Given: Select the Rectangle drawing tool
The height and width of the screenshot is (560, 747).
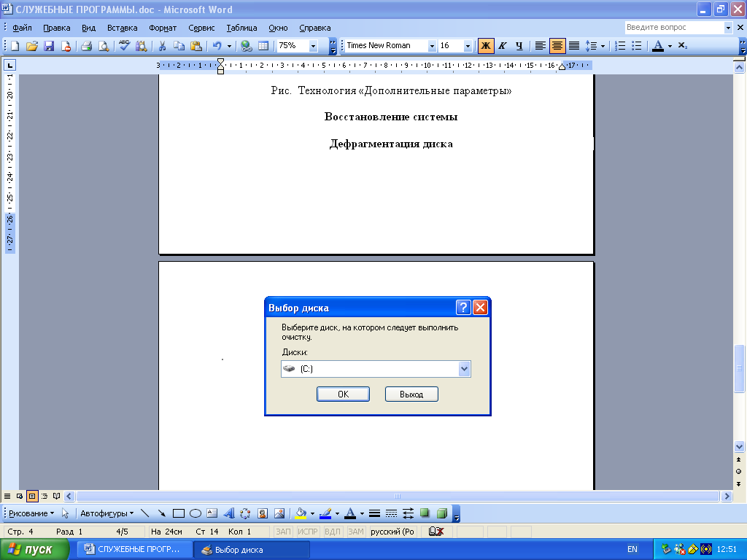Looking at the screenshot, I should tap(179, 513).
